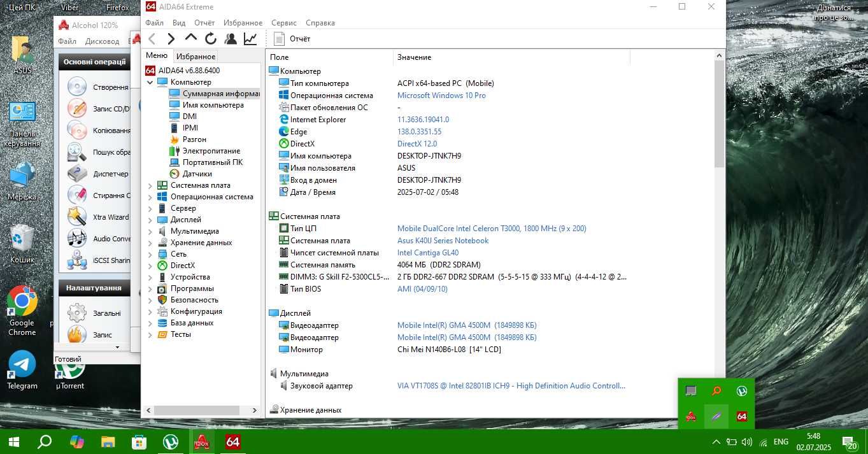Click Xtra Wizard icon in Alcohol 120%
The width and height of the screenshot is (868, 454).
pos(77,216)
